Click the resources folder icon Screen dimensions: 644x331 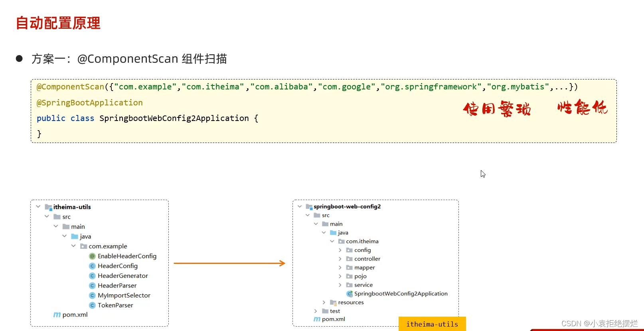[333, 303]
